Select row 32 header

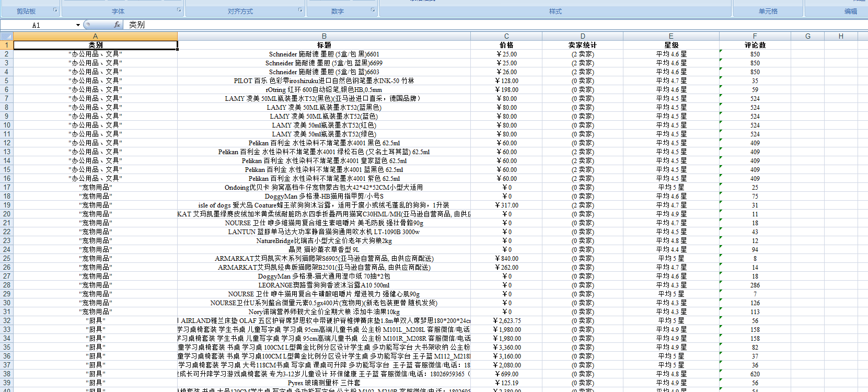pos(7,320)
